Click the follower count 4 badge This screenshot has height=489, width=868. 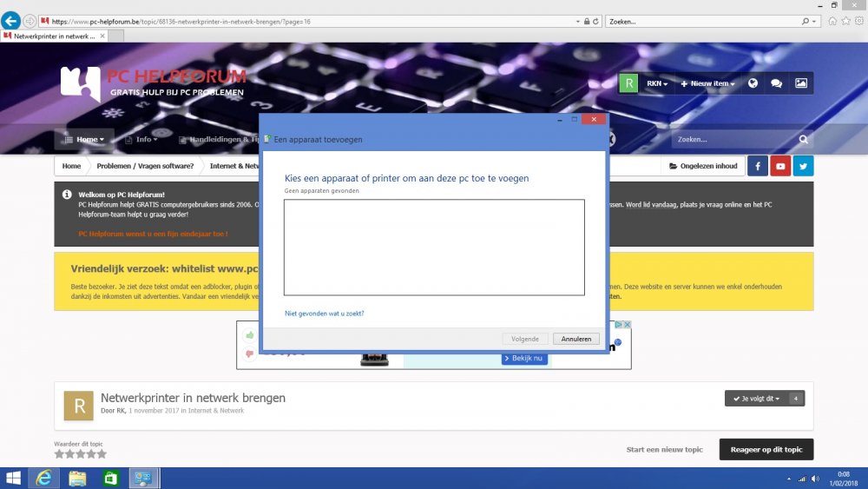click(x=796, y=398)
